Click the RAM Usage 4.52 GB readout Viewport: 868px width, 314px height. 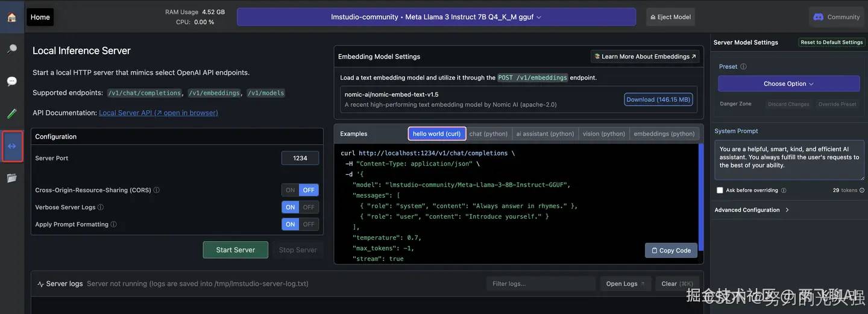click(x=195, y=12)
